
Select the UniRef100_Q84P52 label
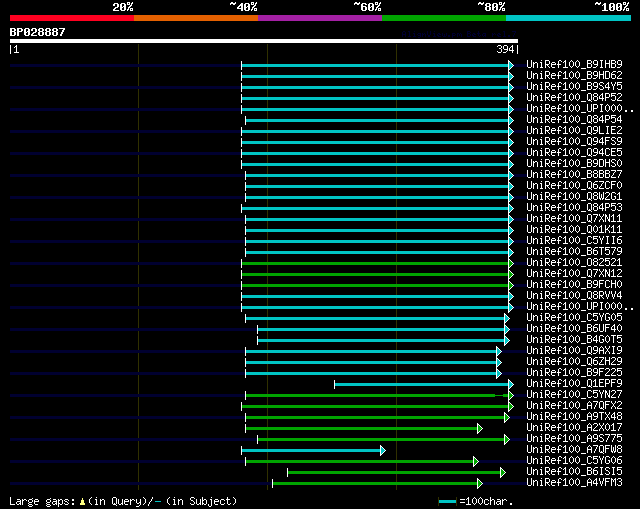(x=574, y=98)
